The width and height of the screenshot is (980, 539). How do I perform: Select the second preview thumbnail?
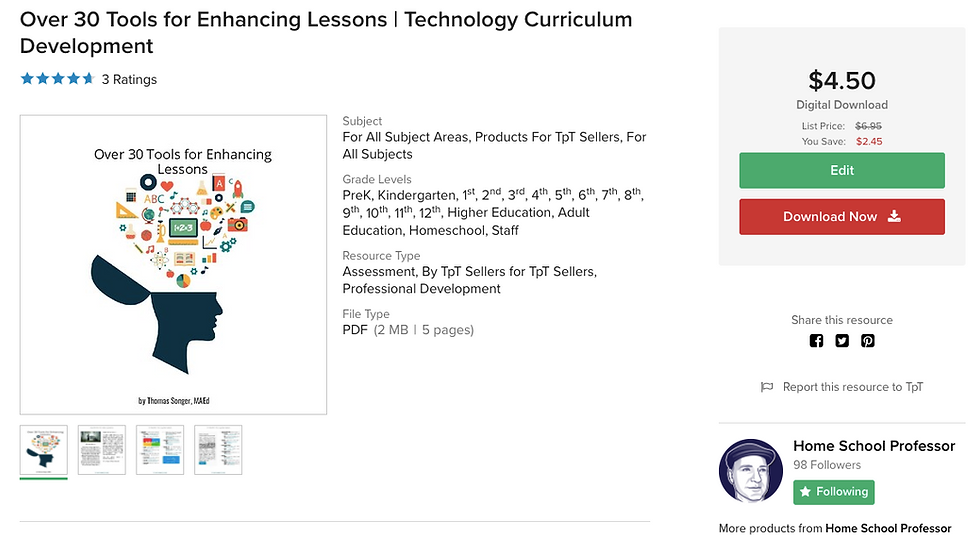[102, 450]
